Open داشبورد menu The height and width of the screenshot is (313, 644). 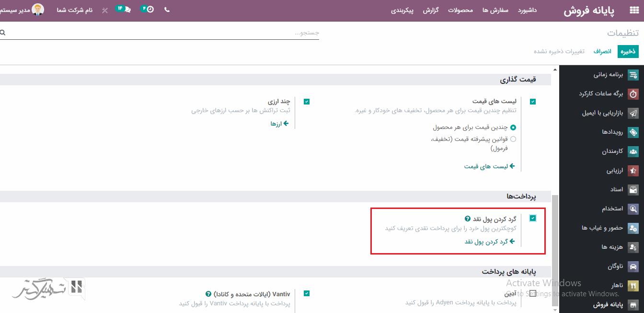click(x=527, y=10)
